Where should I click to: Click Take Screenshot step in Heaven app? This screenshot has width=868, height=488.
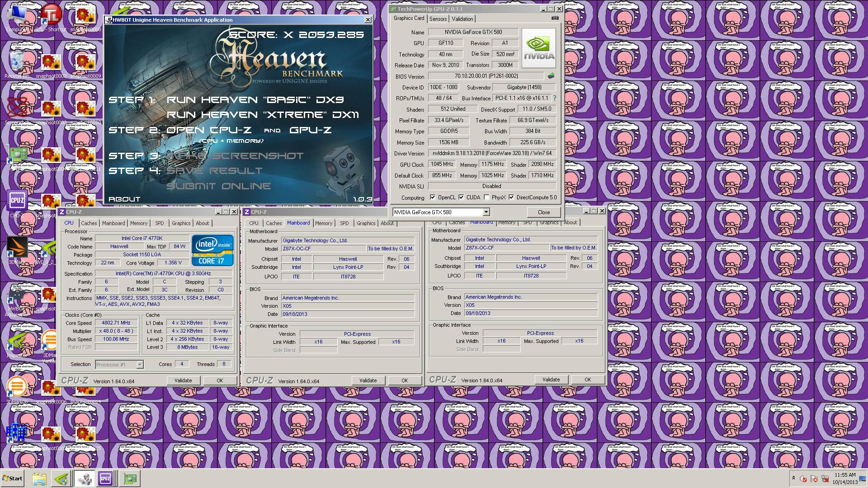click(x=235, y=156)
